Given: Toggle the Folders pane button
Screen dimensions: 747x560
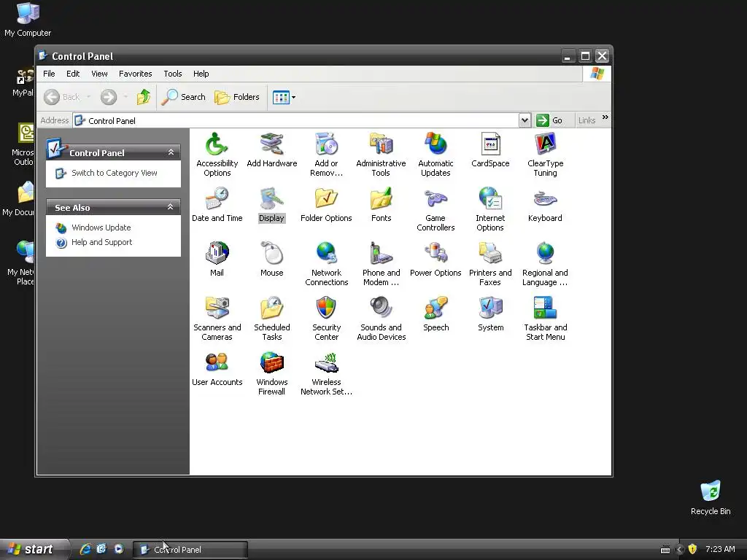Looking at the screenshot, I should coord(237,97).
